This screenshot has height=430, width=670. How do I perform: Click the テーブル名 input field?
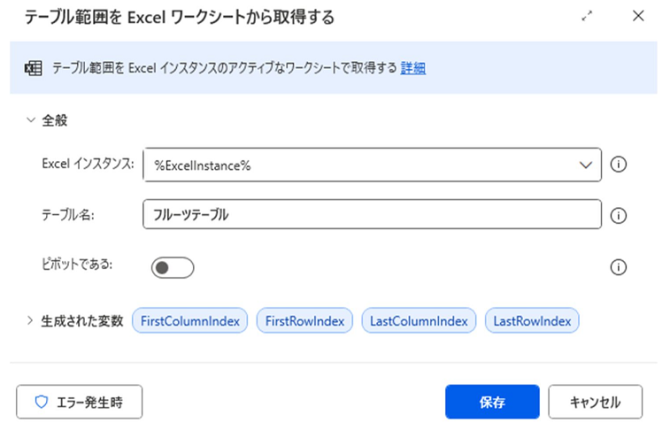pyautogui.click(x=371, y=214)
